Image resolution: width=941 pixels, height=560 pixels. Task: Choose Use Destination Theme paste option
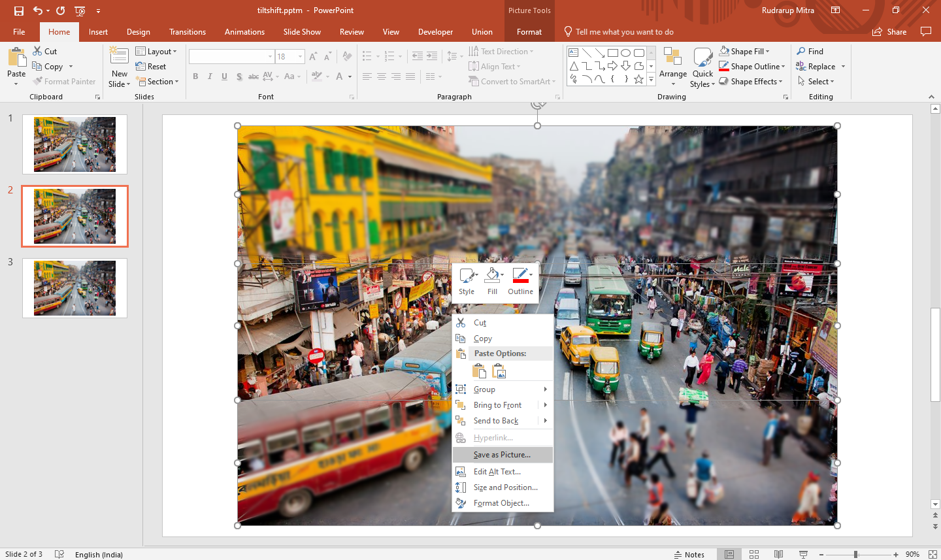(479, 372)
